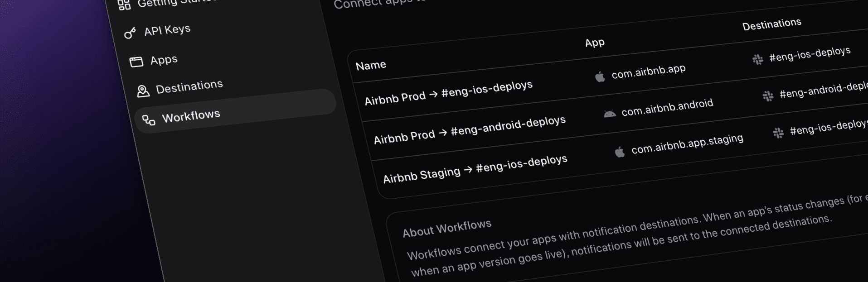Open Airbnb Prod → #eng-ios-deploys workflow
Image resolution: width=868 pixels, height=282 pixels.
pos(448,92)
